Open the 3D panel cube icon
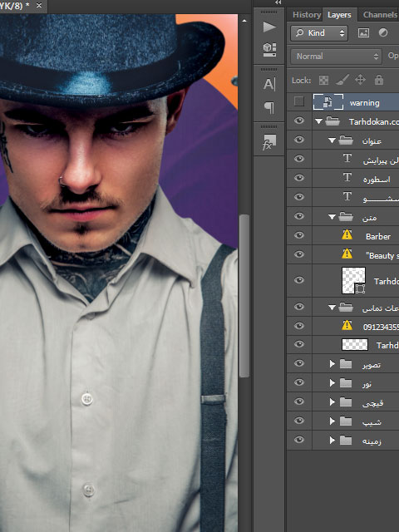 pyautogui.click(x=269, y=50)
